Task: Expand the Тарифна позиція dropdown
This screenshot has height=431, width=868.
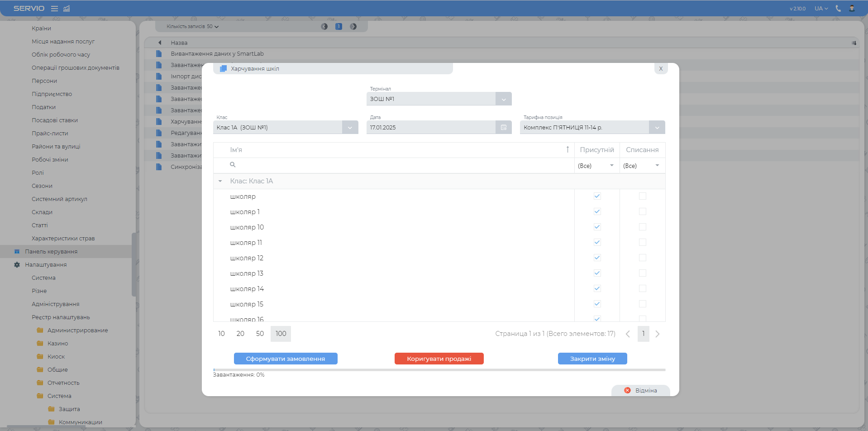Action: pyautogui.click(x=657, y=128)
